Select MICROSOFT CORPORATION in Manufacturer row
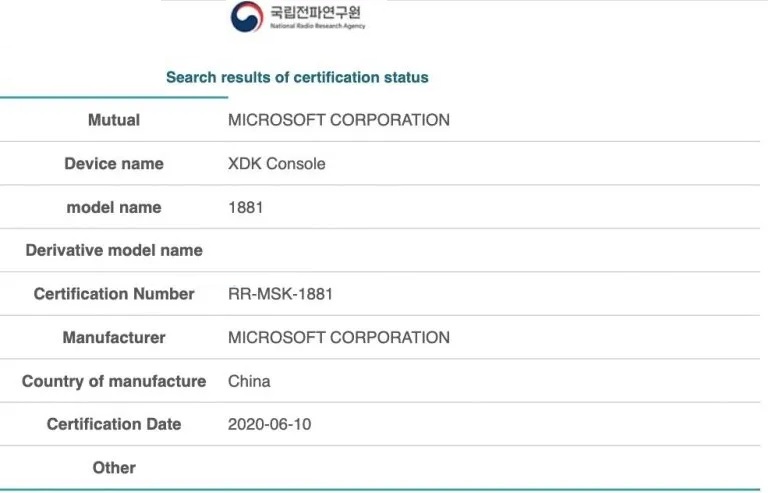The image size is (768, 493). 339,337
